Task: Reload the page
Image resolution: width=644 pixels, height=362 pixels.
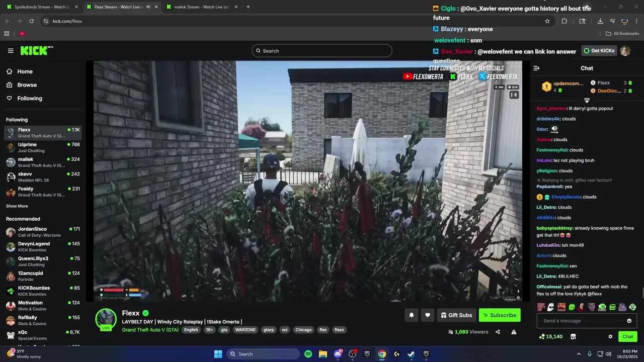Action: [31, 21]
